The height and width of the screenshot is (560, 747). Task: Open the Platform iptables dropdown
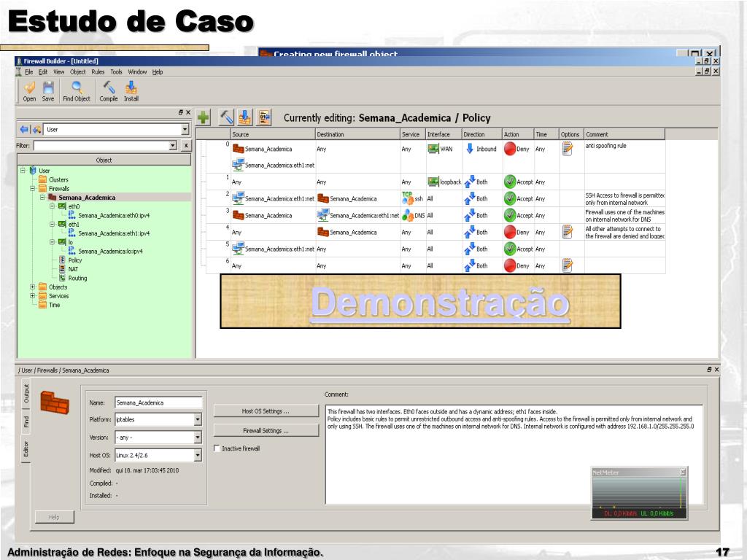[198, 419]
